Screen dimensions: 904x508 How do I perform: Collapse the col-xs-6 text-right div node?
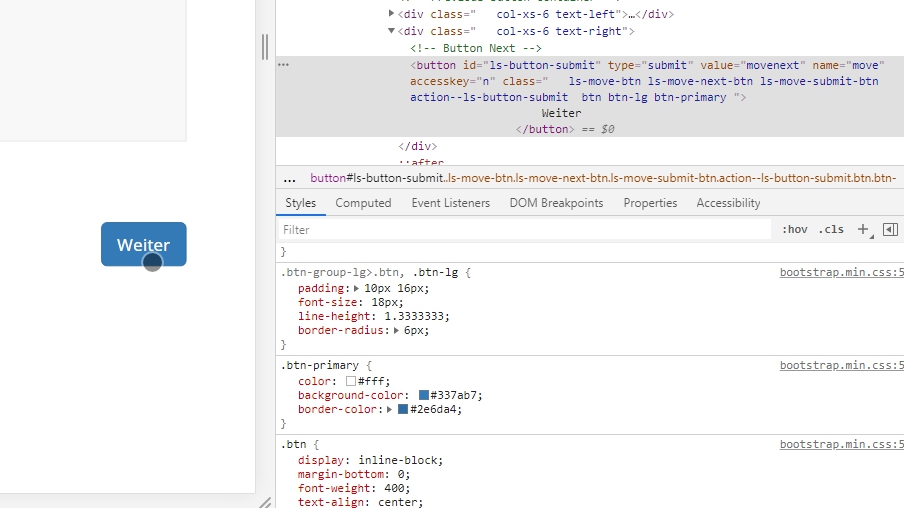(x=392, y=31)
